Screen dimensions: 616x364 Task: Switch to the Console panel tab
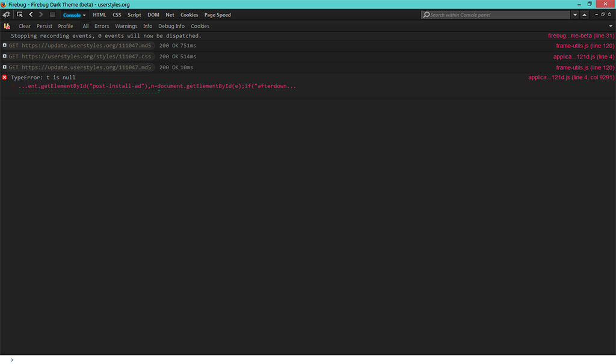(x=72, y=15)
